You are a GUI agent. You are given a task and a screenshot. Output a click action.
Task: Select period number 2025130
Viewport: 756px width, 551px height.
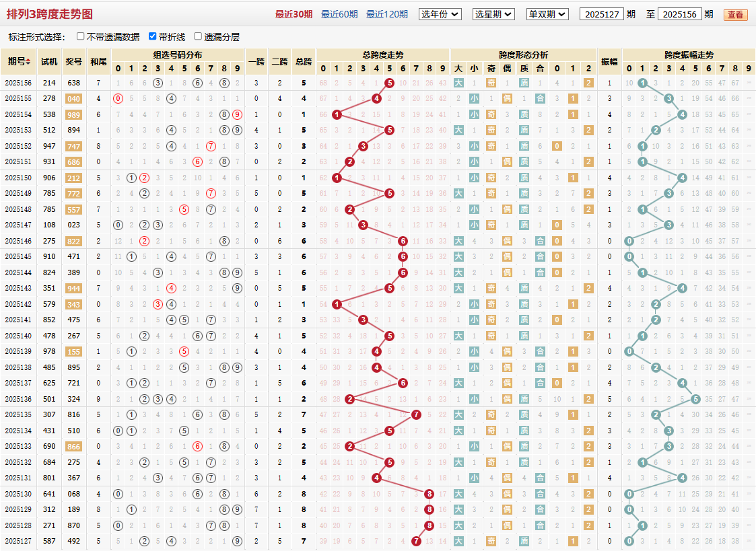[x=18, y=494]
